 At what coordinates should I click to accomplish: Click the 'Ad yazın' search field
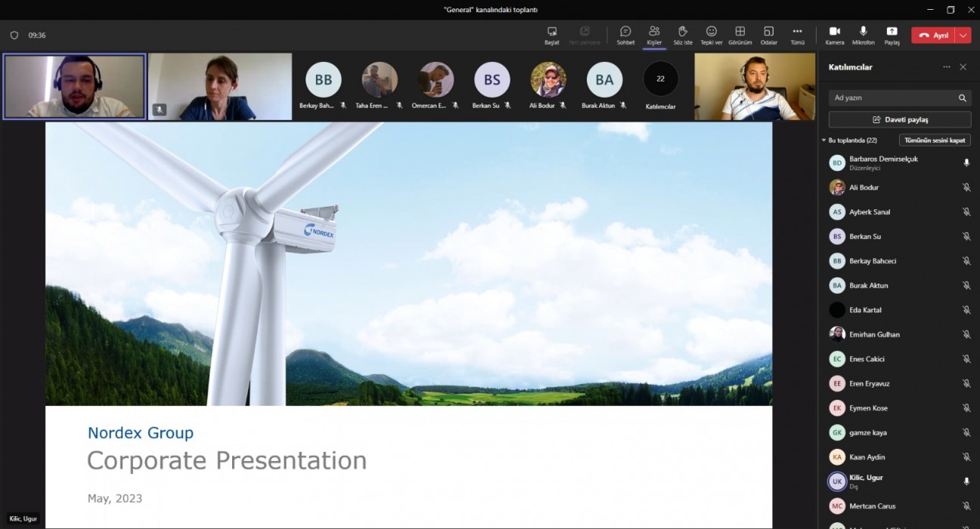point(892,97)
